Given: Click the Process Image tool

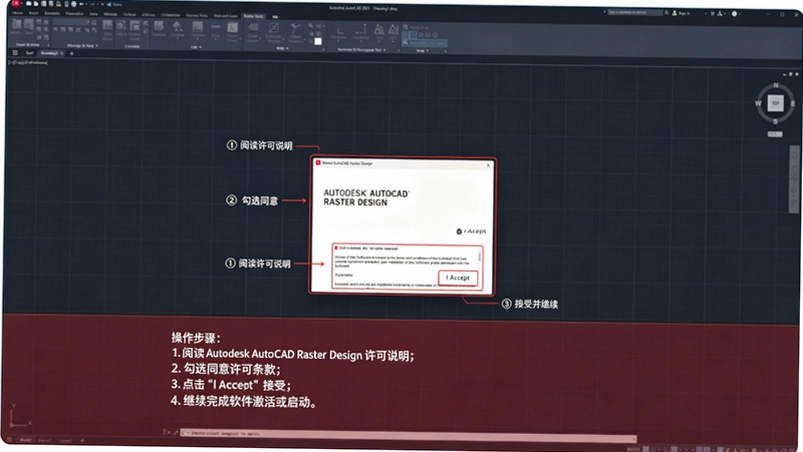Looking at the screenshot, I should 233,32.
